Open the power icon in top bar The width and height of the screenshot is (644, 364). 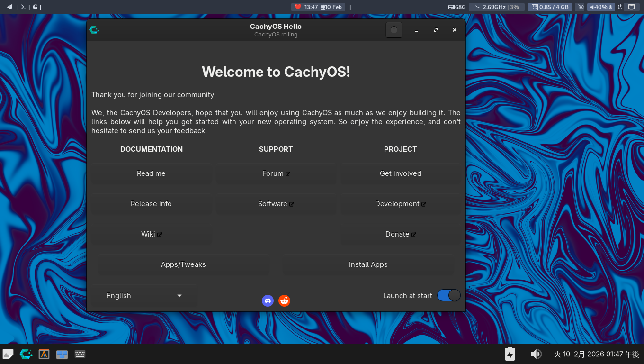(621, 7)
